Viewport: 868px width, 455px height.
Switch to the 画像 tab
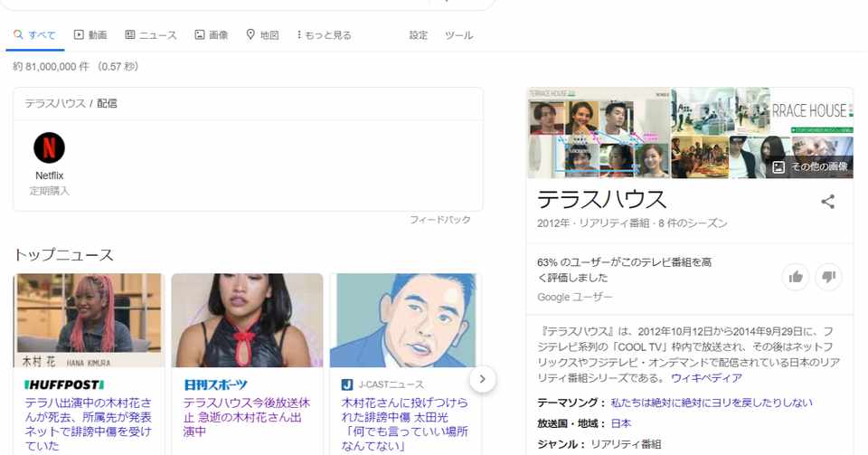(x=211, y=35)
